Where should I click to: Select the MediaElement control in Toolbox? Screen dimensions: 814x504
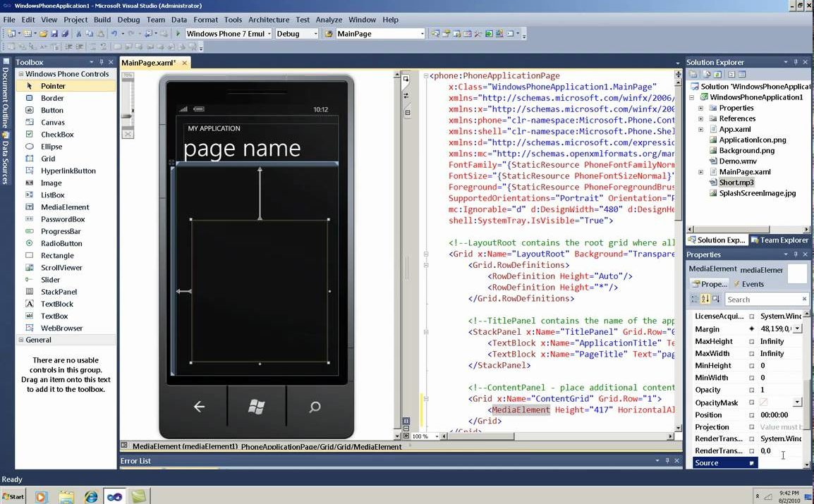coord(64,207)
